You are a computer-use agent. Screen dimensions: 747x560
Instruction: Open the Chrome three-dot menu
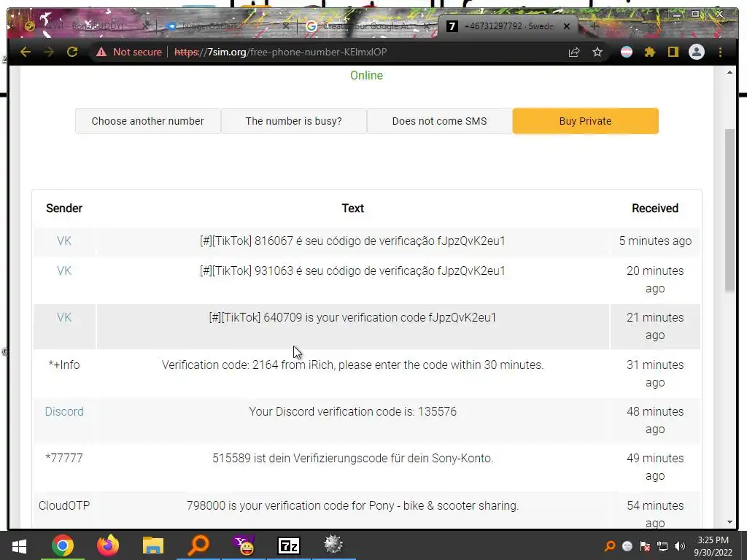720,52
